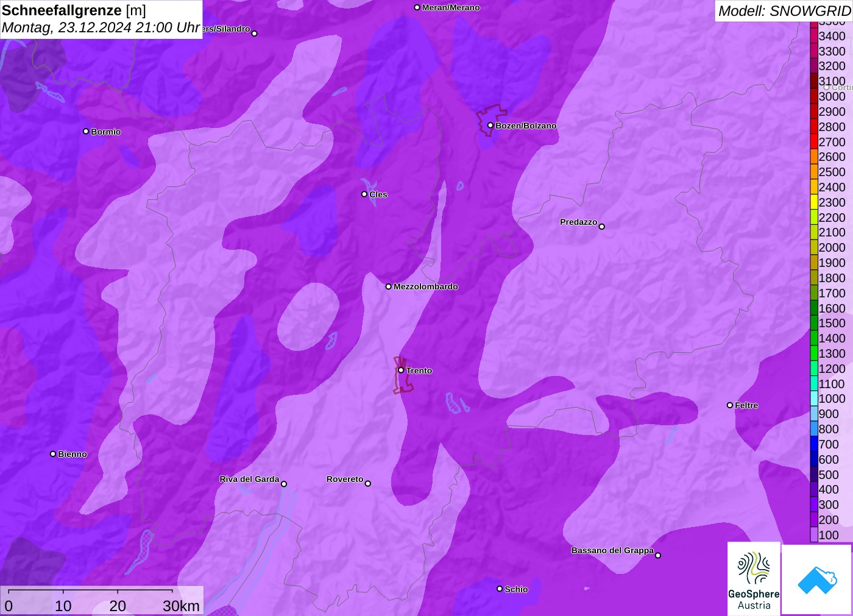
Task: Click the '10' scale bar label
Action: tap(63, 606)
